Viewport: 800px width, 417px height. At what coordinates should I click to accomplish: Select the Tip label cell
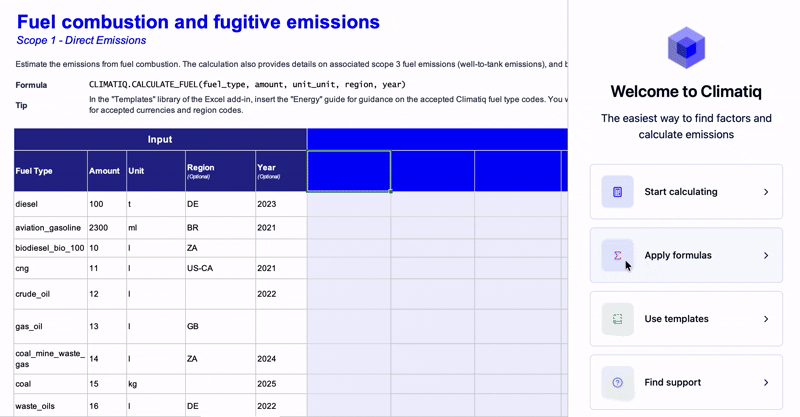pos(21,105)
